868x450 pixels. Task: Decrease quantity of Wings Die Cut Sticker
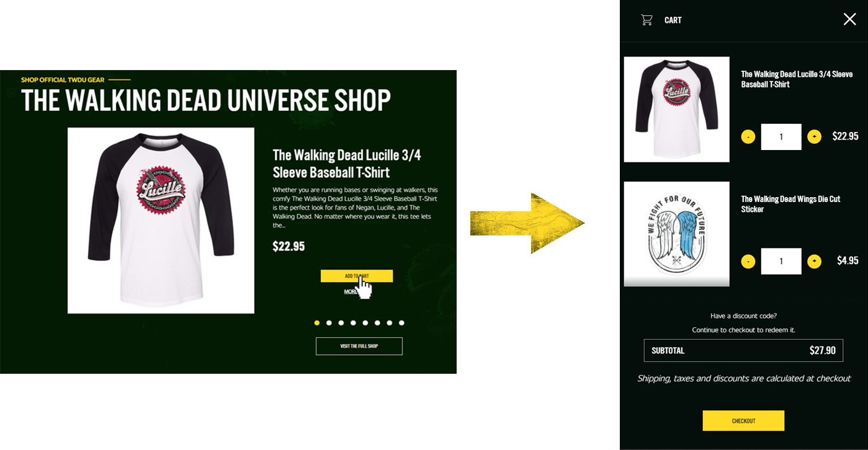748,262
